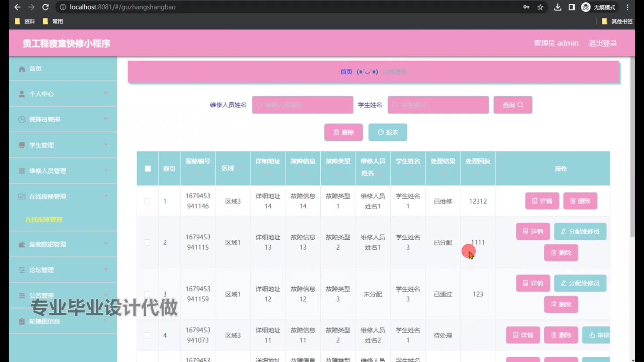Open the browser three-dot menu
Image resolution: width=644 pixels, height=362 pixels.
pyautogui.click(x=628, y=7)
